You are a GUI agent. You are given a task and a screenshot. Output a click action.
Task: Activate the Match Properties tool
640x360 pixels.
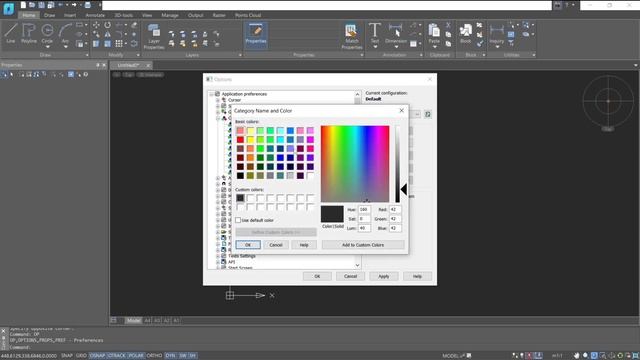tap(351, 37)
